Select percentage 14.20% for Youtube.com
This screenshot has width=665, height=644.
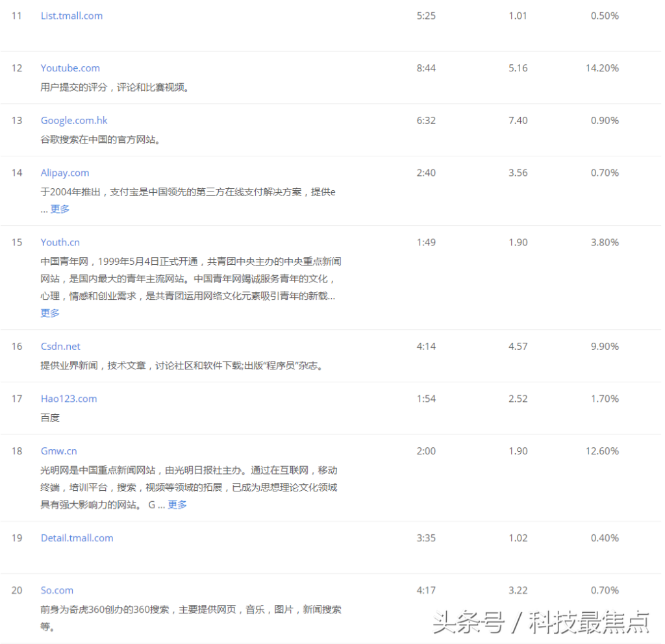coord(602,68)
